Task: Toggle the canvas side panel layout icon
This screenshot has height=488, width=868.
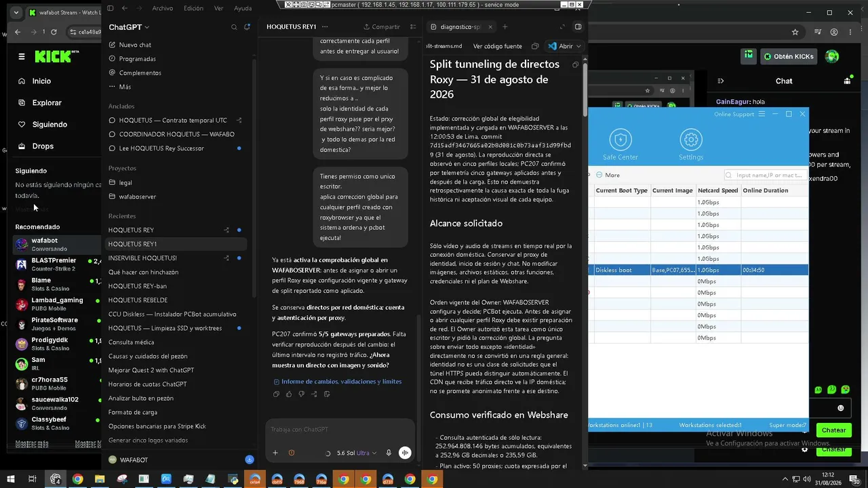Action: tap(578, 27)
